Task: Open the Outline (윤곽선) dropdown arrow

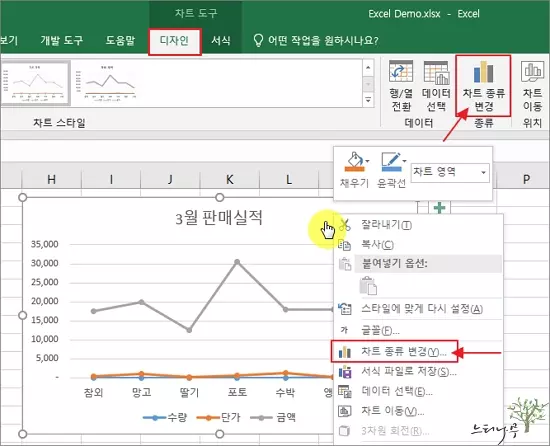Action: (x=404, y=161)
